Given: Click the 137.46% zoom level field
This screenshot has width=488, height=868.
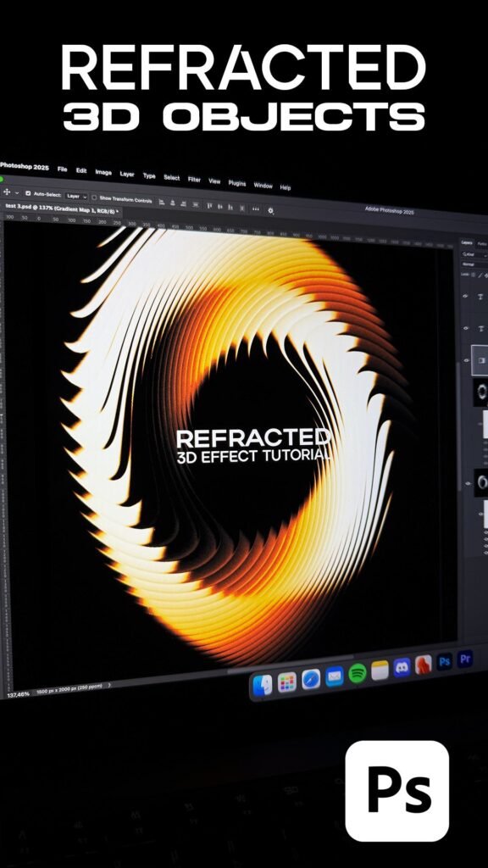Looking at the screenshot, I should coord(19,693).
